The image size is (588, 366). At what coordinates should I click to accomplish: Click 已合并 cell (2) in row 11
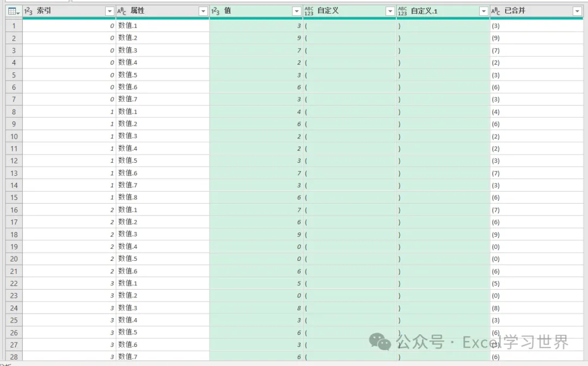536,149
